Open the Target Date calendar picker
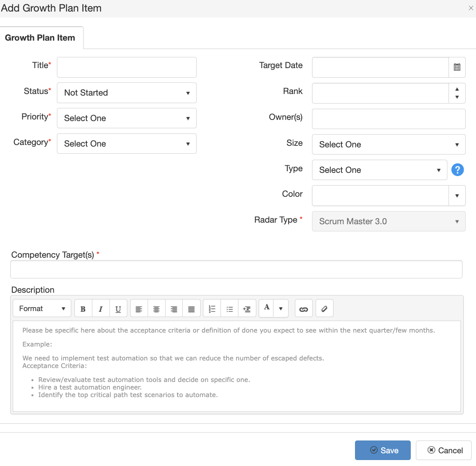Image resolution: width=476 pixels, height=466 pixels. (457, 67)
